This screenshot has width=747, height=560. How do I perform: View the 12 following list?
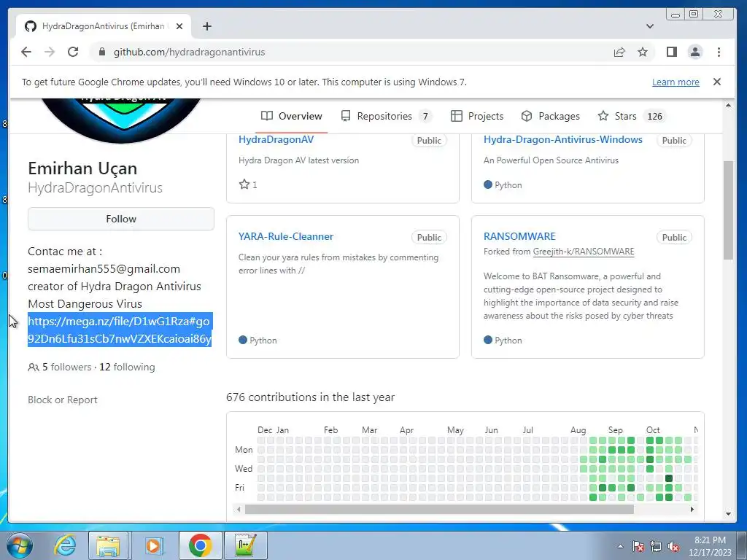point(127,367)
